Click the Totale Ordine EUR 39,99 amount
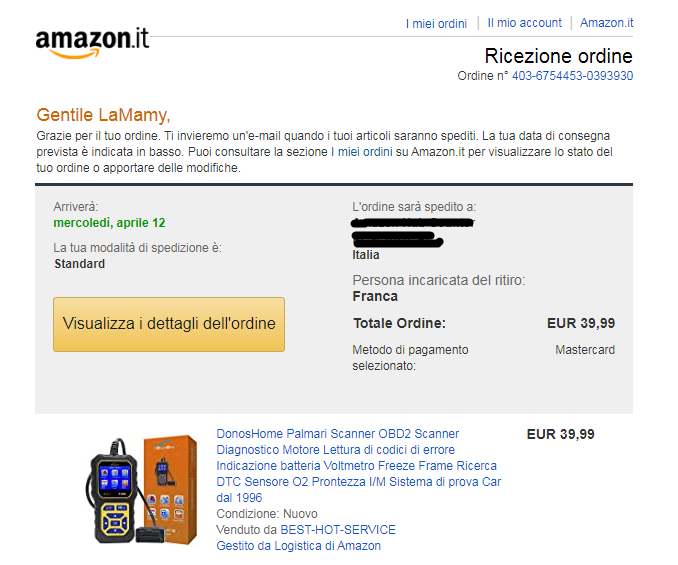 click(581, 323)
